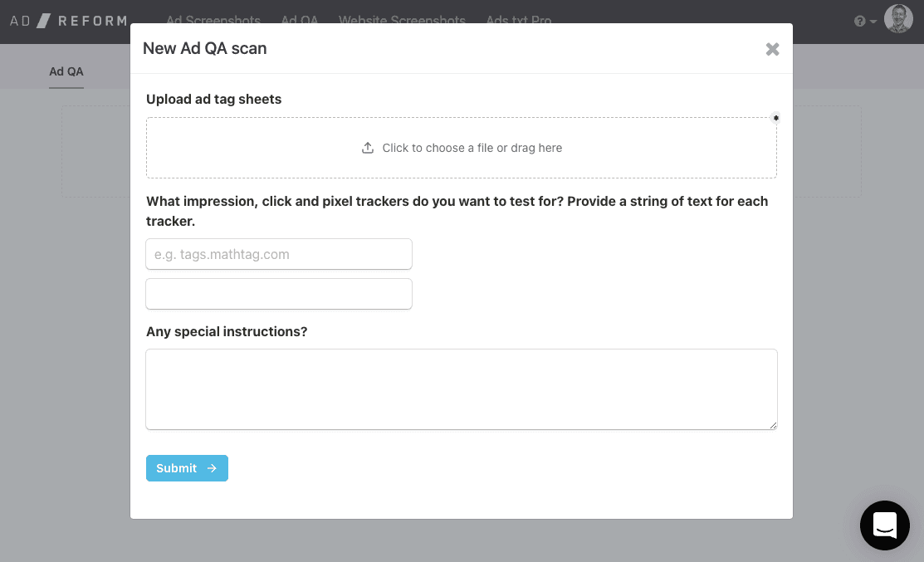Open the help question mark icon
This screenshot has width=924, height=562.
[x=860, y=19]
